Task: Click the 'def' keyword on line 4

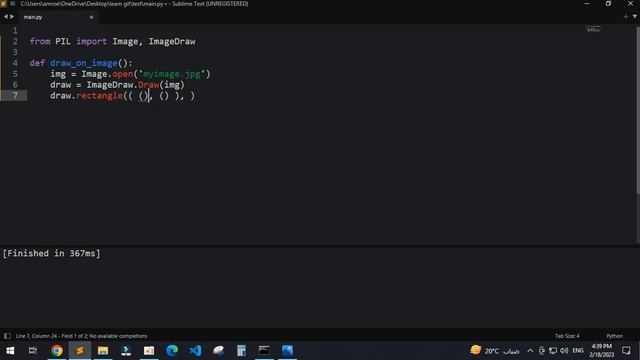Action: click(x=37, y=63)
